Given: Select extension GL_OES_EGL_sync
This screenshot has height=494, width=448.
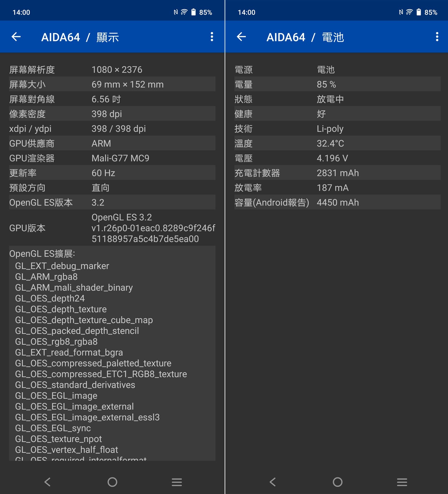Looking at the screenshot, I should (53, 428).
